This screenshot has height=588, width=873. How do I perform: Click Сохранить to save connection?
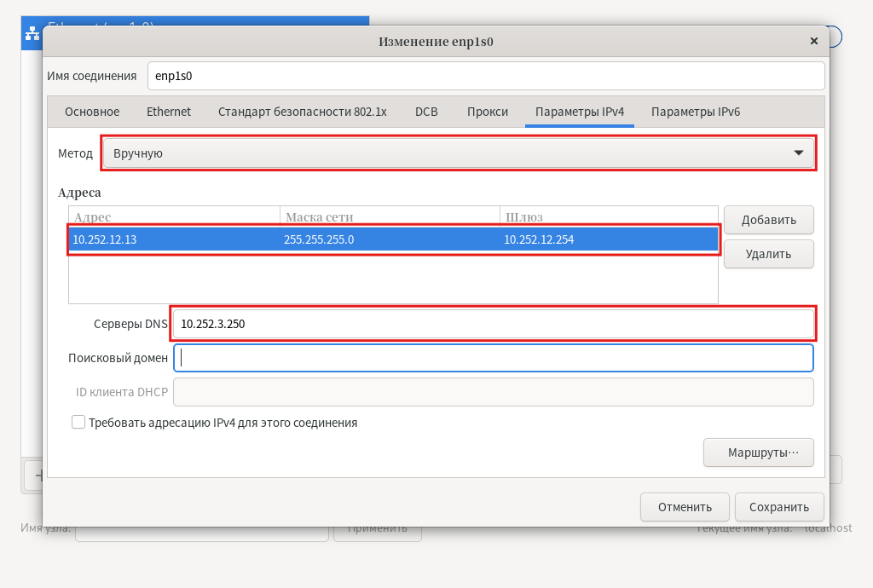point(779,507)
